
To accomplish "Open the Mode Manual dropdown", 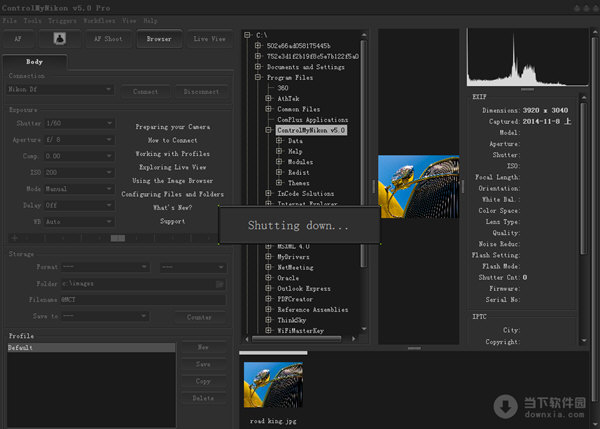I will tap(79, 189).
